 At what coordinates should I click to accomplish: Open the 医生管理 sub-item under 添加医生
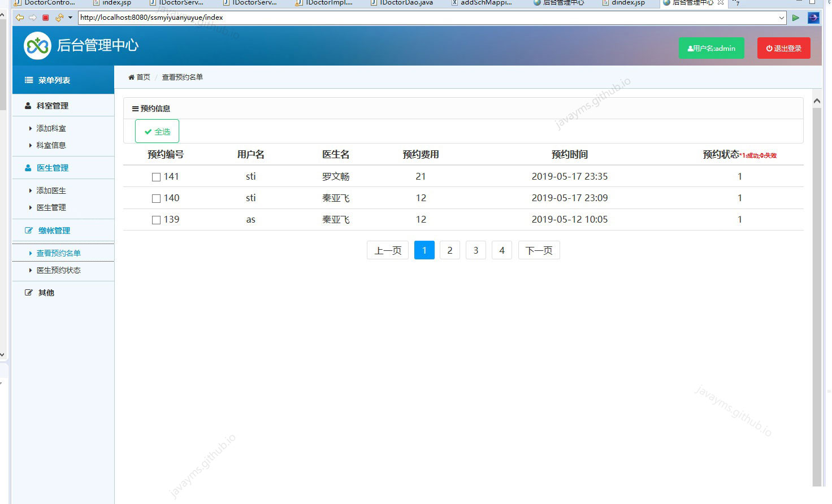(51, 207)
